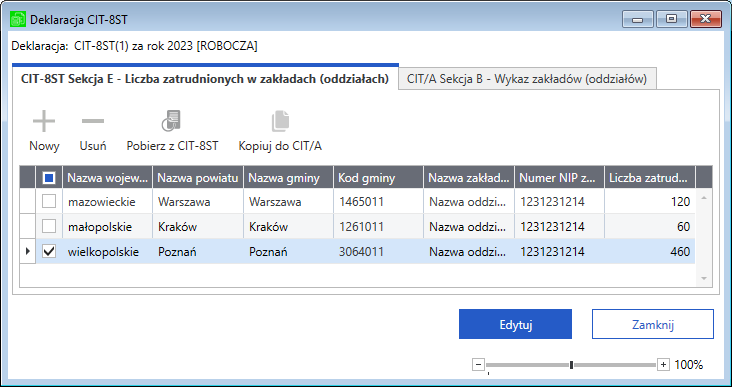This screenshot has height=387, width=732.
Task: Click Nazwa oddzi... in Kraków row
Action: coord(469,226)
